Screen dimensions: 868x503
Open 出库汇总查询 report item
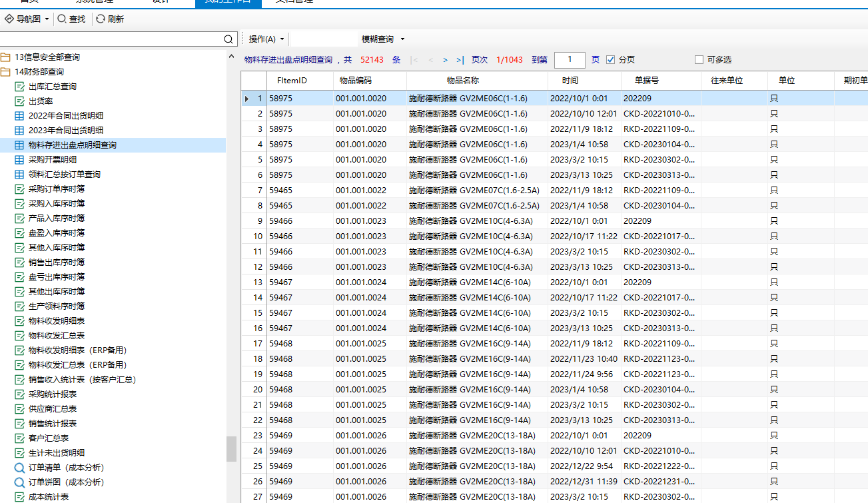[x=52, y=87]
